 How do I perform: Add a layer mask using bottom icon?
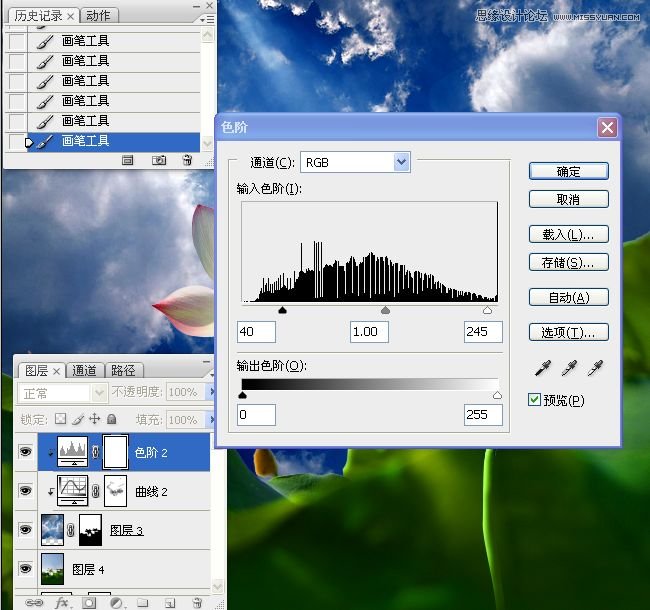pos(89,603)
